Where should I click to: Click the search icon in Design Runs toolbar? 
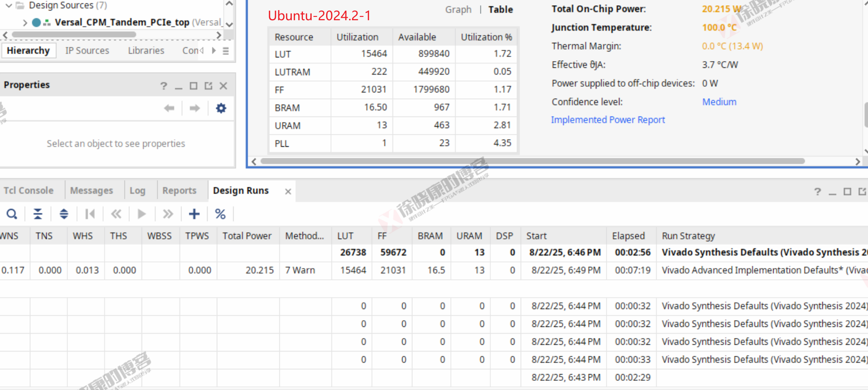click(x=12, y=214)
